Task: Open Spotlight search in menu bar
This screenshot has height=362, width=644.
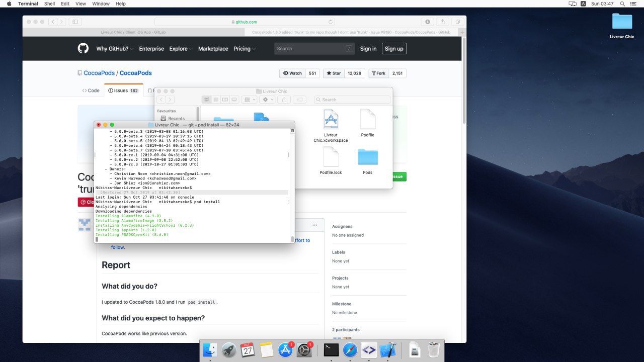Action: pyautogui.click(x=622, y=4)
